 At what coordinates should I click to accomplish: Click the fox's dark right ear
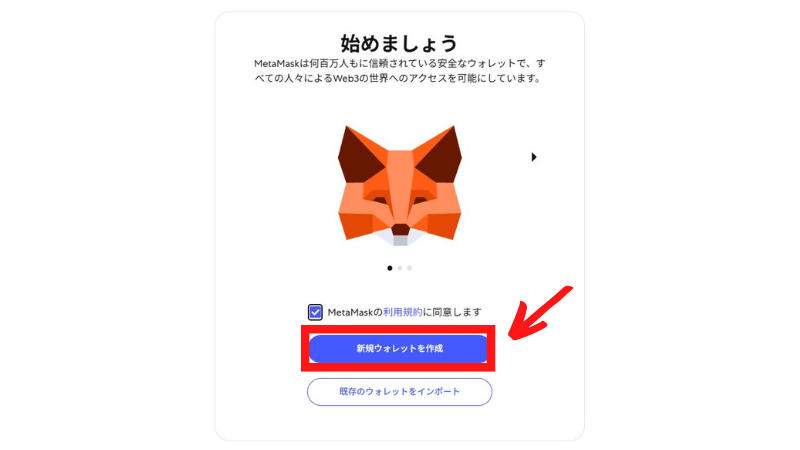coord(441,154)
